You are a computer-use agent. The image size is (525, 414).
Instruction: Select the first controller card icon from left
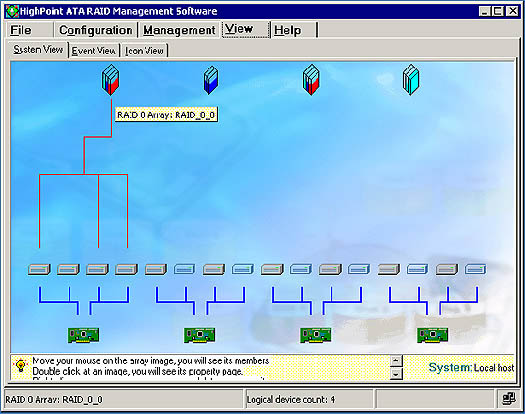(83, 335)
